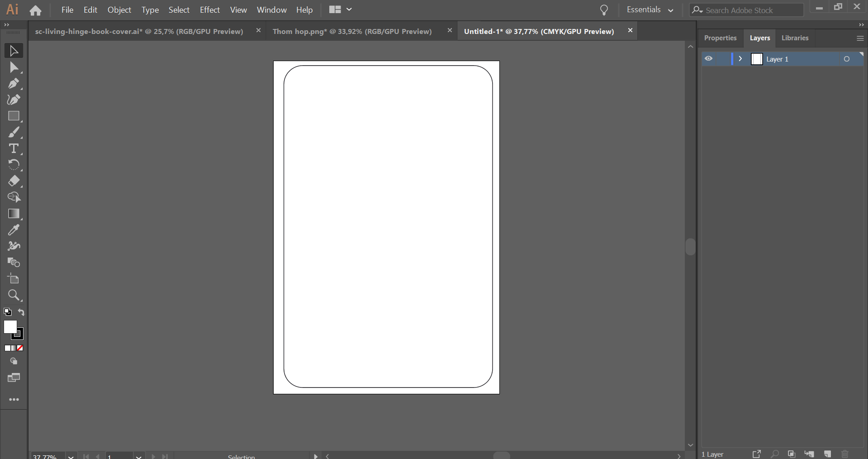Image resolution: width=868 pixels, height=459 pixels.
Task: Open the Effect menu
Action: click(x=209, y=10)
